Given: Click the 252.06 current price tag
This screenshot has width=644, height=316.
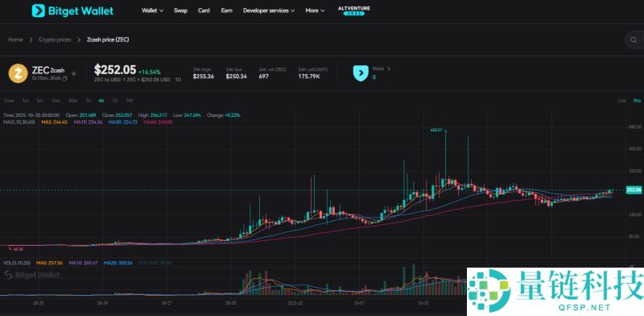Looking at the screenshot, I should pyautogui.click(x=634, y=190).
